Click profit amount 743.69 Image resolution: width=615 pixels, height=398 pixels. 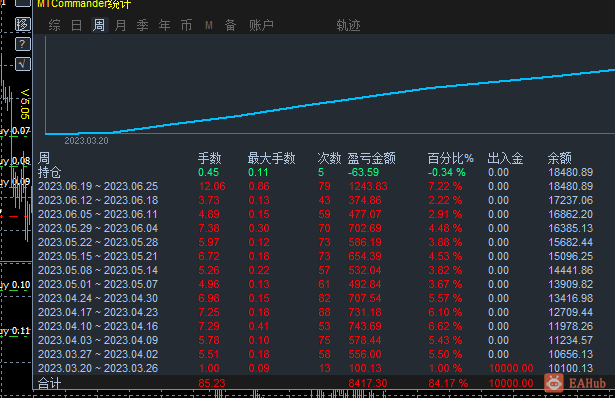[365, 326]
